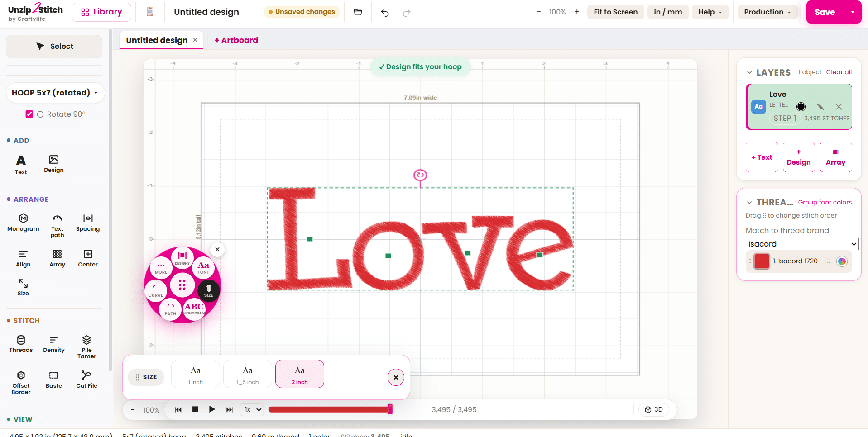Uncheck the Rotate 90° checkbox

29,114
